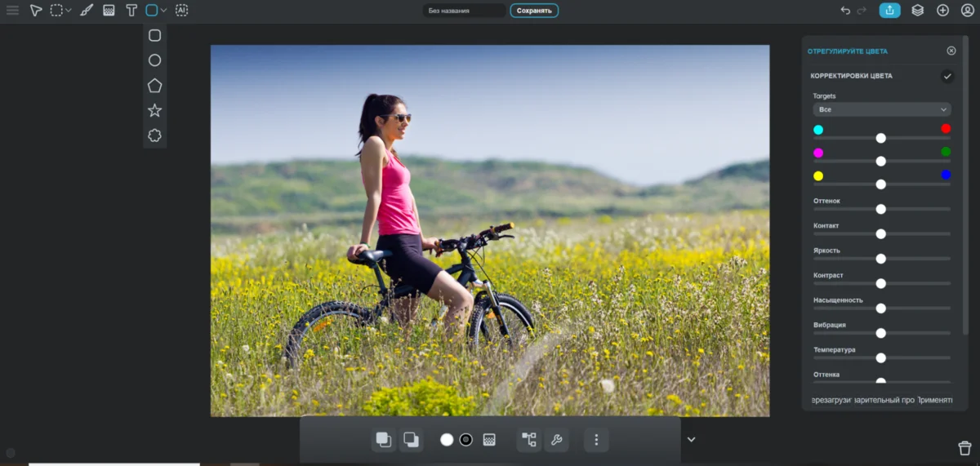Click the Сохранить button

pyautogui.click(x=534, y=11)
